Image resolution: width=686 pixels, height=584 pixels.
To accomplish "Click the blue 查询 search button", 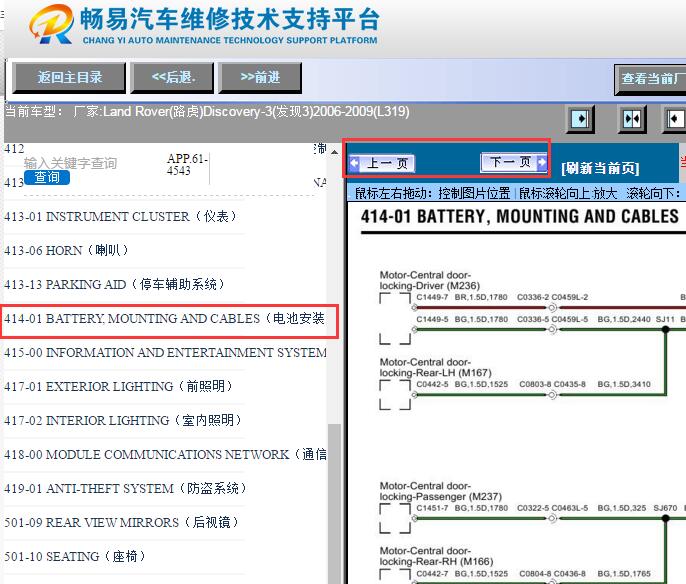I will (x=47, y=178).
